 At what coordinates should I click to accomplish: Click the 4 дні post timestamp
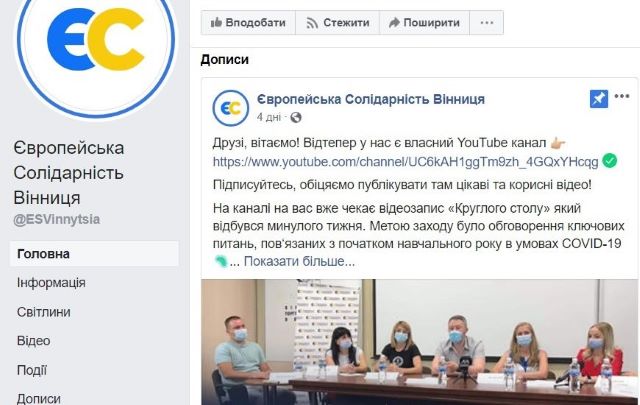click(269, 118)
